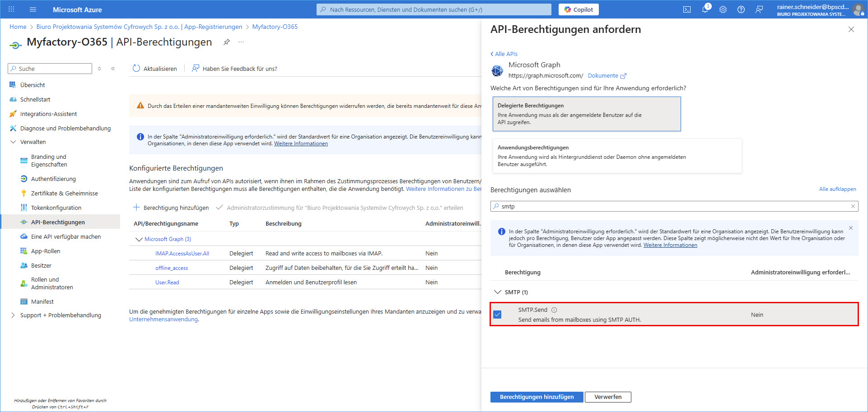
Task: Collapse the Verwalten section
Action: (13, 142)
